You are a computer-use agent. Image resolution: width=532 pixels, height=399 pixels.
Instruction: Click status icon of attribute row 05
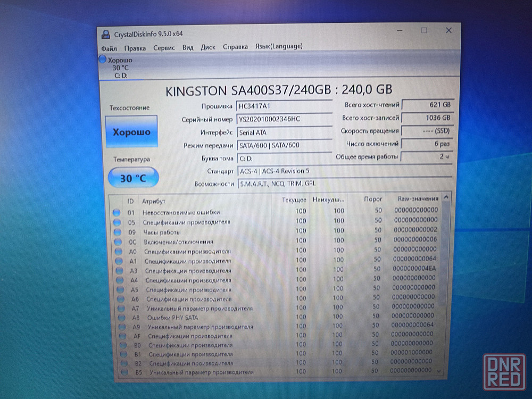coord(117,222)
